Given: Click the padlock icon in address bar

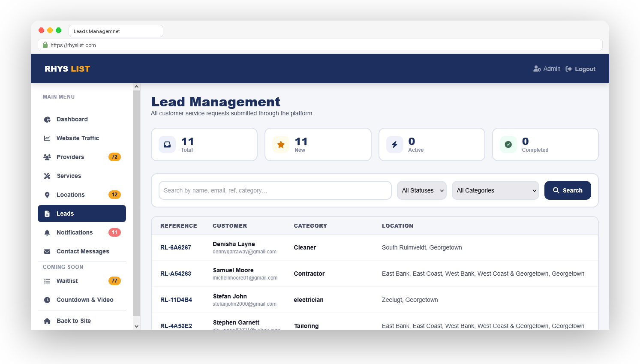Looking at the screenshot, I should [45, 45].
